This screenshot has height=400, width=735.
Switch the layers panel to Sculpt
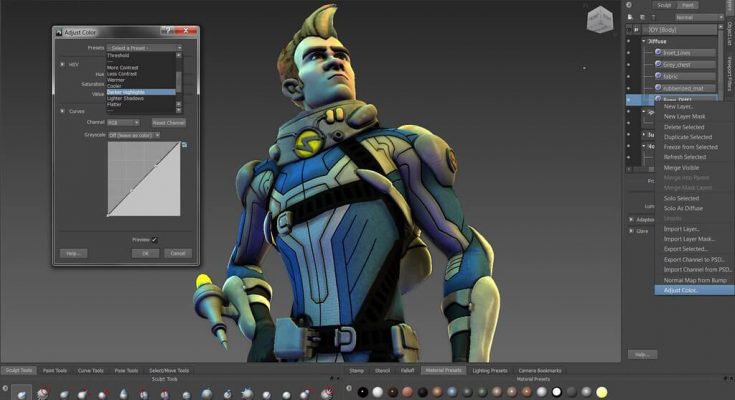[x=664, y=5]
